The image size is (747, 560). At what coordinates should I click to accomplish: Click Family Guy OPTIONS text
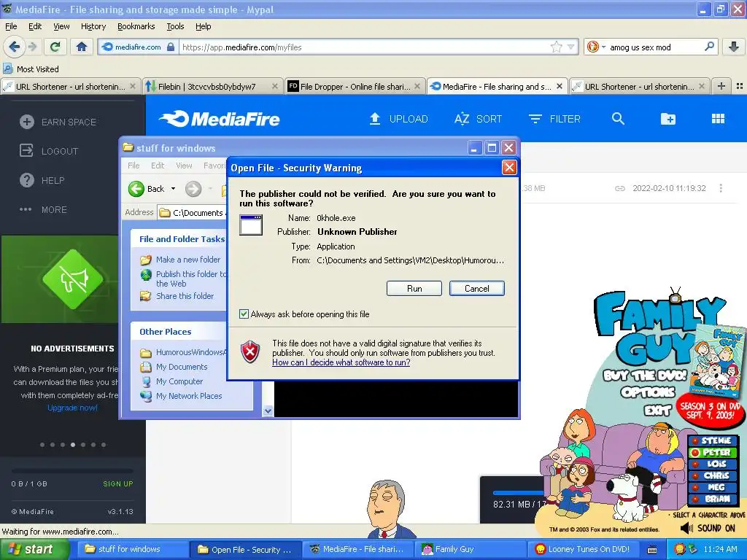(x=648, y=392)
